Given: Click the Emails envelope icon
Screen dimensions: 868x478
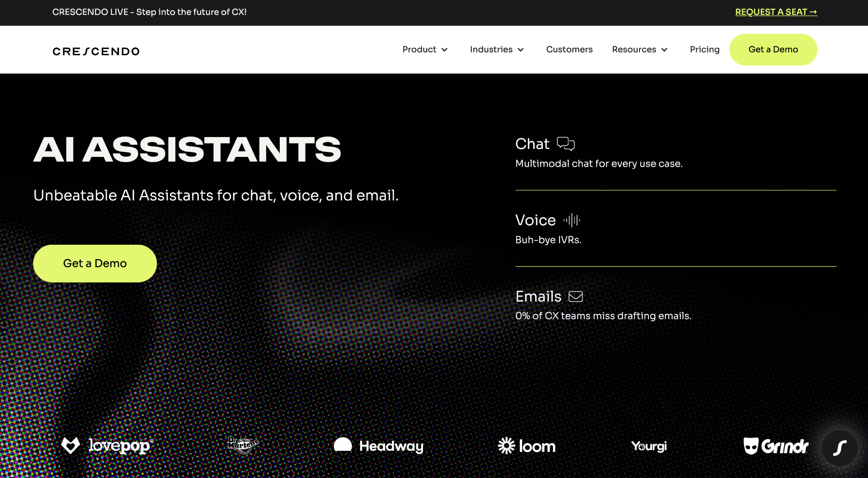Looking at the screenshot, I should tap(576, 296).
